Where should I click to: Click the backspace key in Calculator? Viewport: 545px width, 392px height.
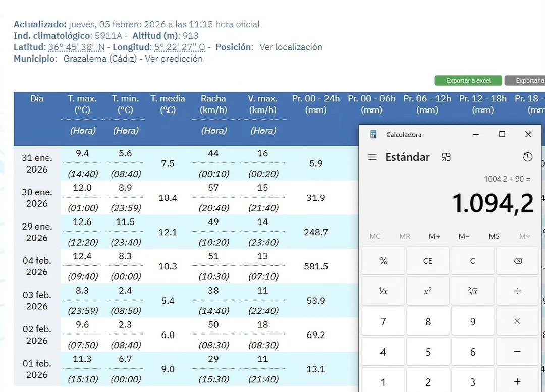[x=517, y=261]
